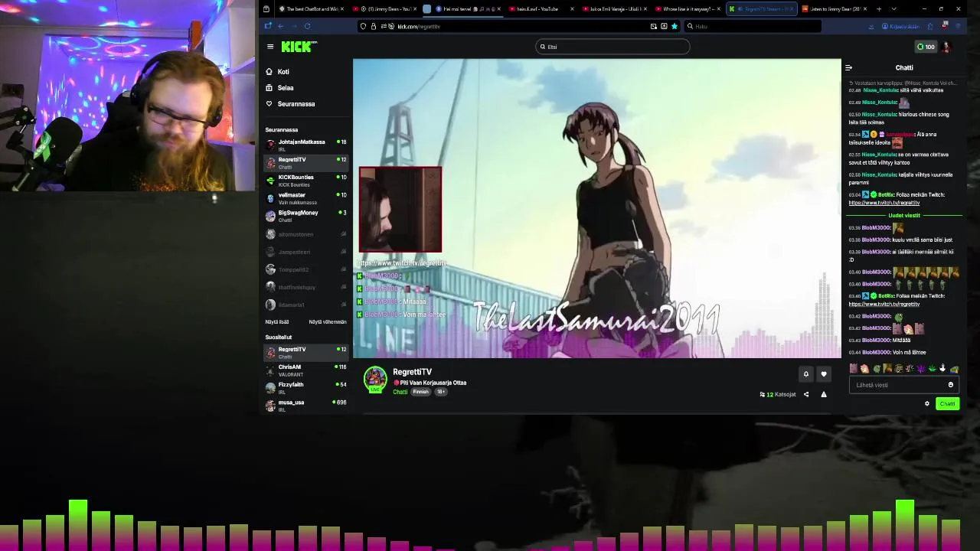Click BlobM3000 username at 03.44
Viewport: 980px width, 551px height.
[x=876, y=352]
